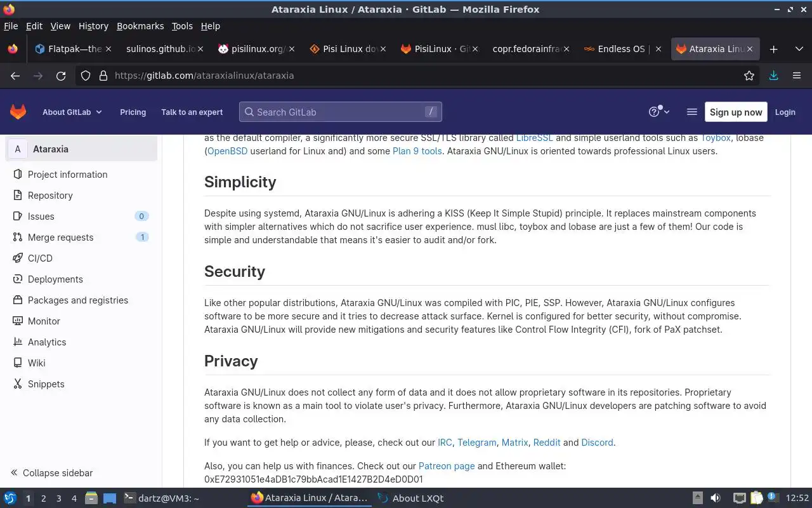Open the History menu
The height and width of the screenshot is (508, 812).
[x=93, y=26]
